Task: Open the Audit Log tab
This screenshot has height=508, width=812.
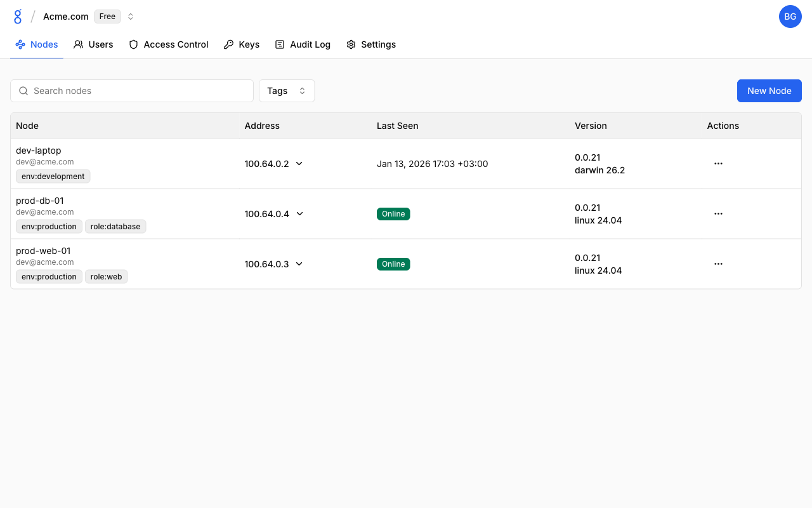Action: click(x=303, y=44)
